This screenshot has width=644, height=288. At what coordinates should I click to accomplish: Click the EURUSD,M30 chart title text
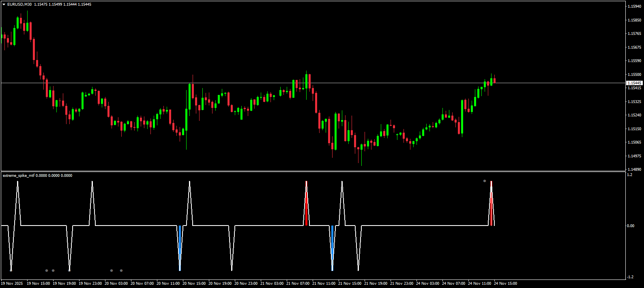tap(19, 4)
